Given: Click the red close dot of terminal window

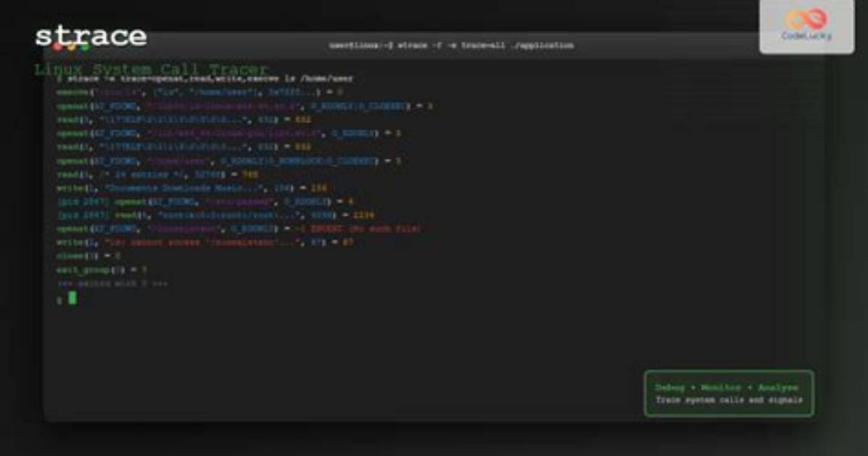Looking at the screenshot, I should (57, 46).
